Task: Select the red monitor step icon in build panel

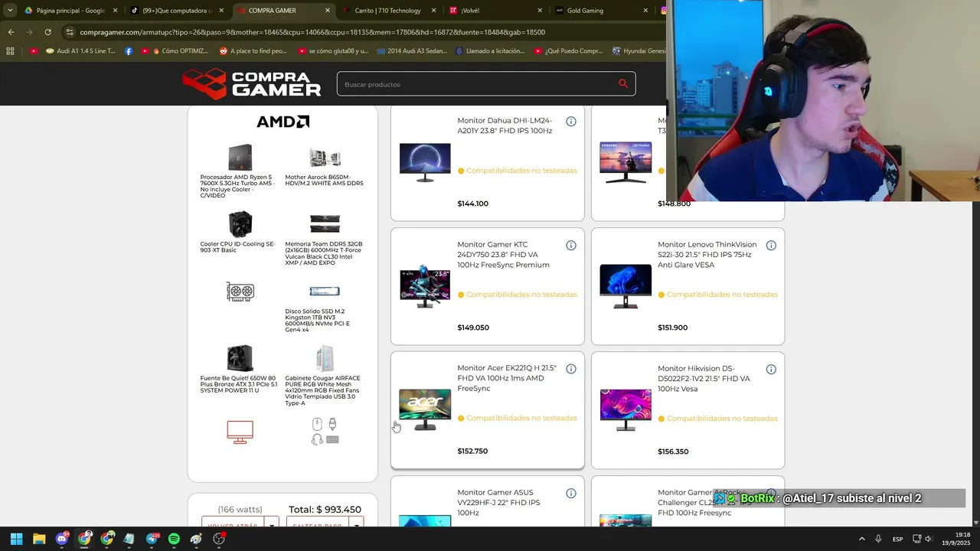Action: point(240,432)
